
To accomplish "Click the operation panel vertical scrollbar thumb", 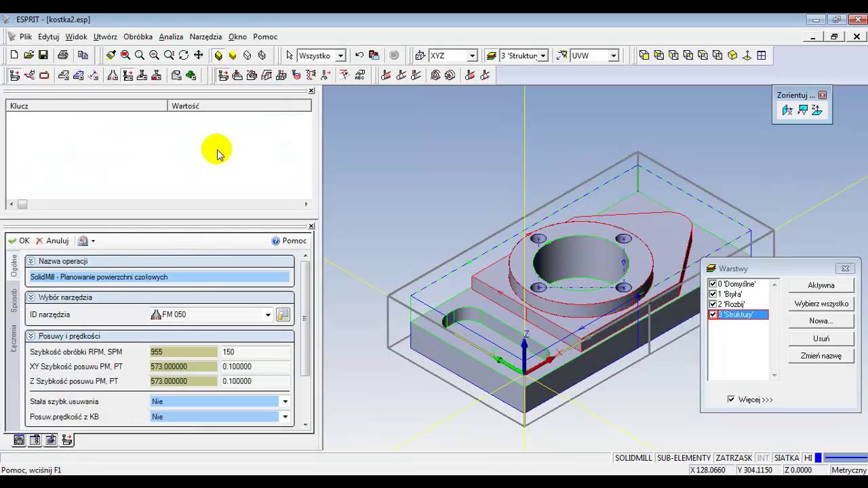I will coord(306,319).
